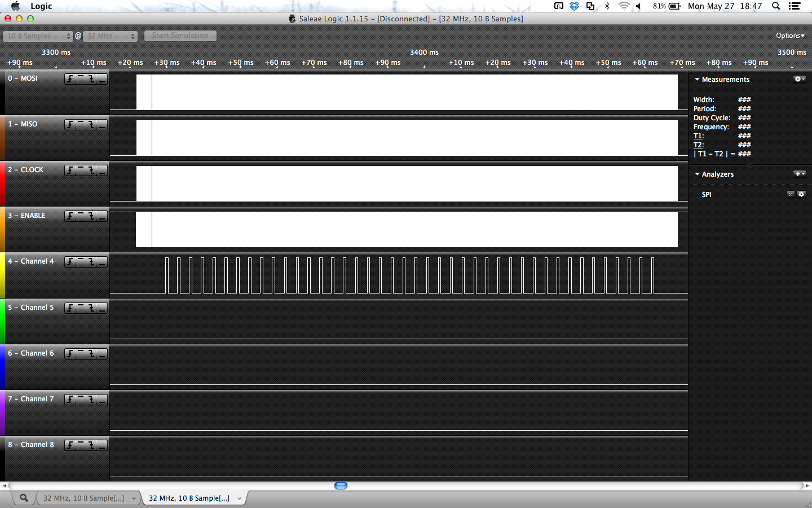This screenshot has width=812, height=508.
Task: Set high level trigger on Channel 5
Action: [x=81, y=308]
